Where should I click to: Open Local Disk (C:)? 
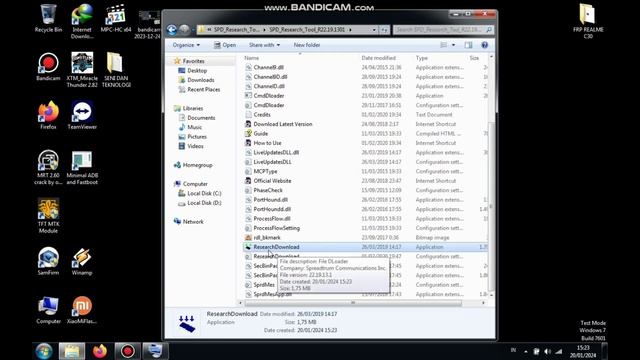pyautogui.click(x=204, y=193)
